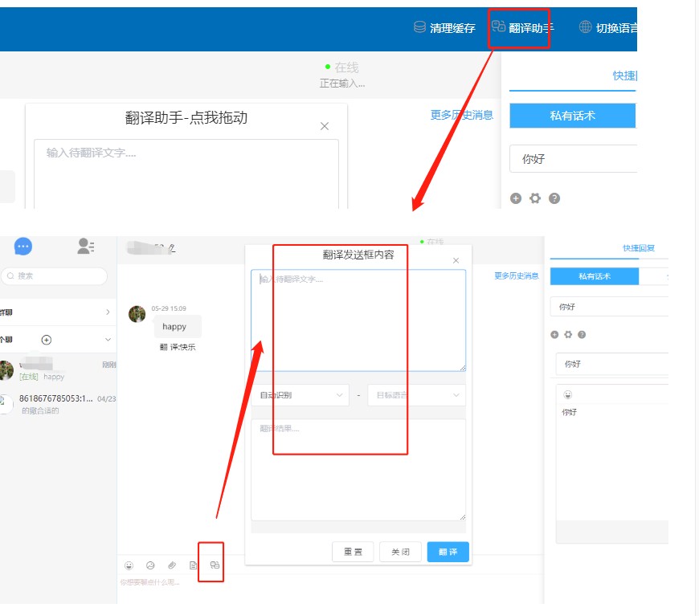The image size is (699, 616).
Task: Click the 你好 phrase field in the upper panel
Action: [574, 159]
